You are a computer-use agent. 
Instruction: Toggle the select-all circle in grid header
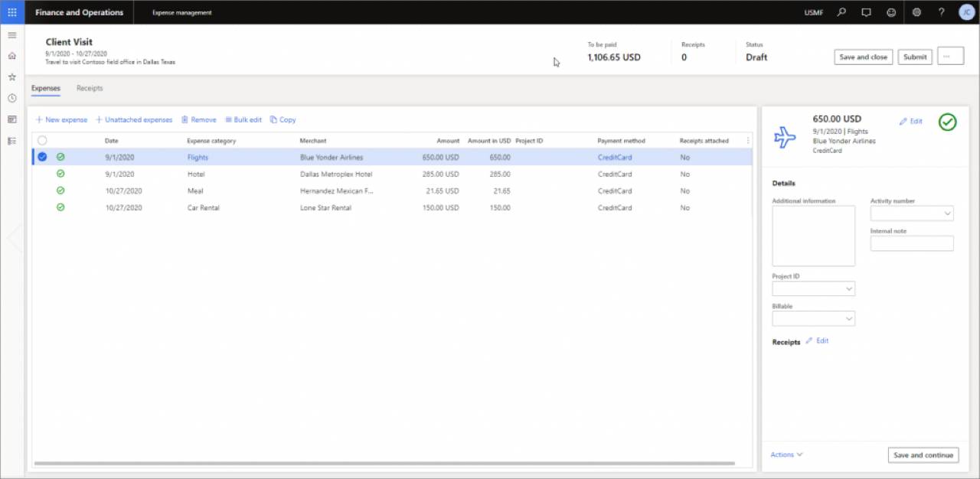click(x=42, y=141)
